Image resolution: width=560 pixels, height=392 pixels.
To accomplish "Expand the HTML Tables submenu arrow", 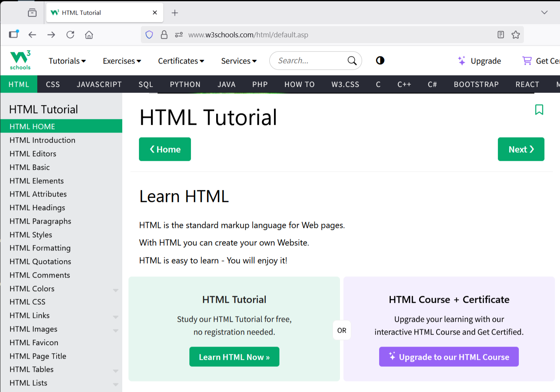I will (x=116, y=371).
